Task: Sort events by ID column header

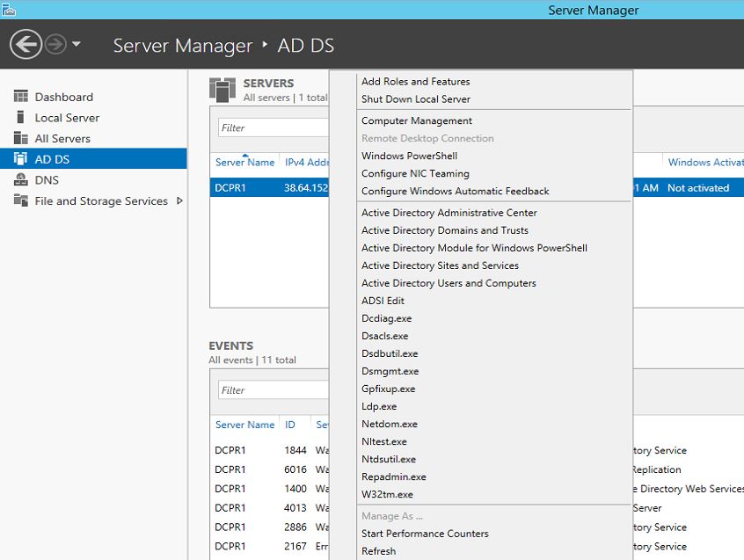Action: 290,425
